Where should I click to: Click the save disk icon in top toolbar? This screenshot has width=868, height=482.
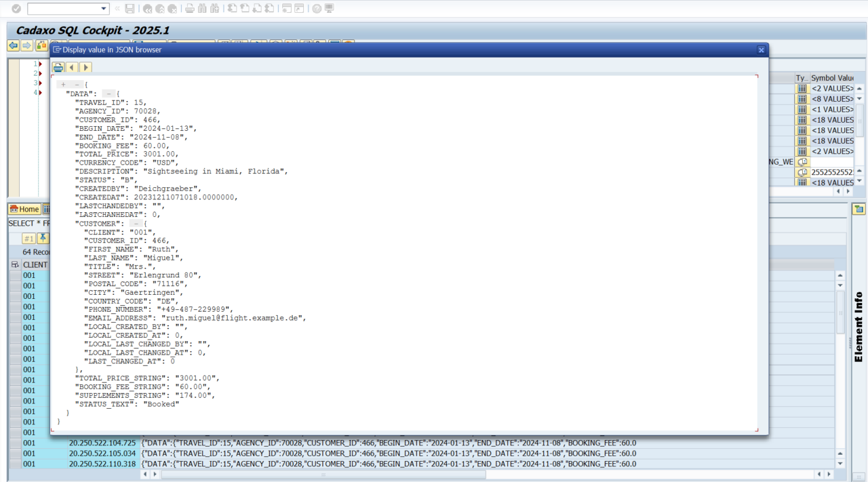130,9
